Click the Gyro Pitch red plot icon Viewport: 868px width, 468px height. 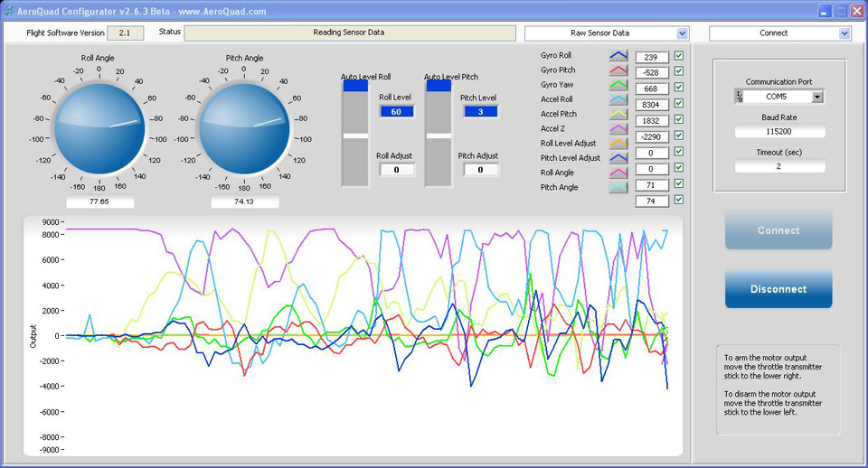[x=619, y=70]
